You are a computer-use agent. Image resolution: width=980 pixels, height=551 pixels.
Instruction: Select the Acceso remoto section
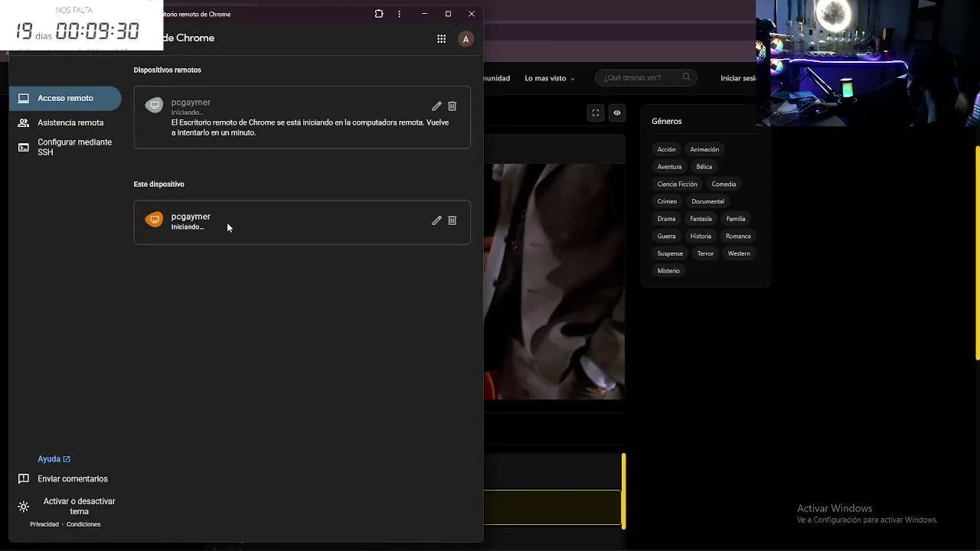coord(65,98)
